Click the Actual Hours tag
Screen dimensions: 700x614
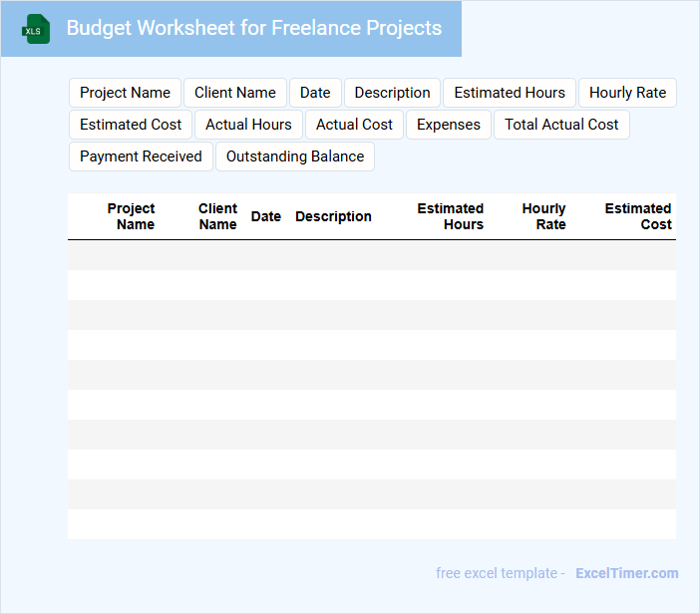coord(248,125)
